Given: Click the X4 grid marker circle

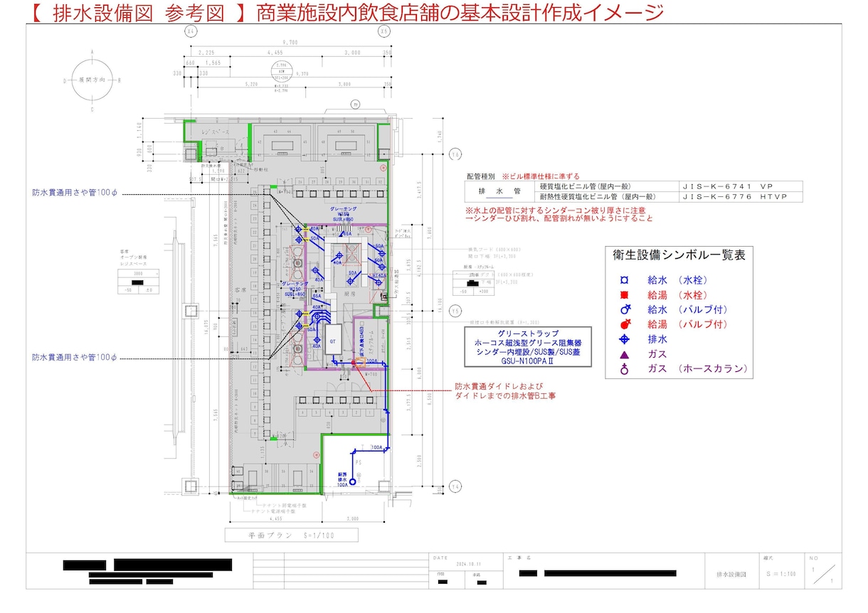Looking at the screenshot, I should tap(190, 32).
